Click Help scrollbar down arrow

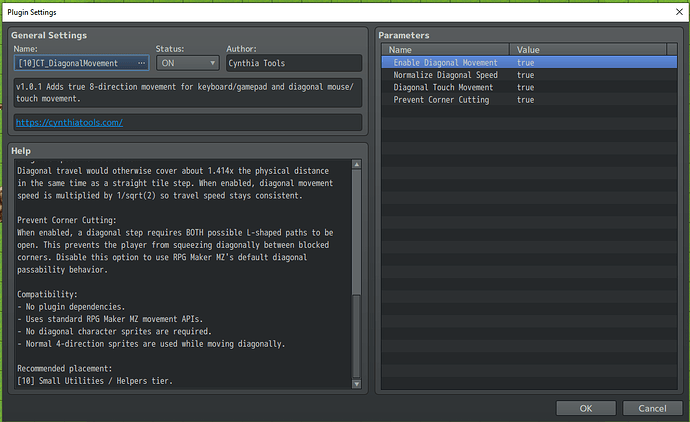[x=357, y=384]
